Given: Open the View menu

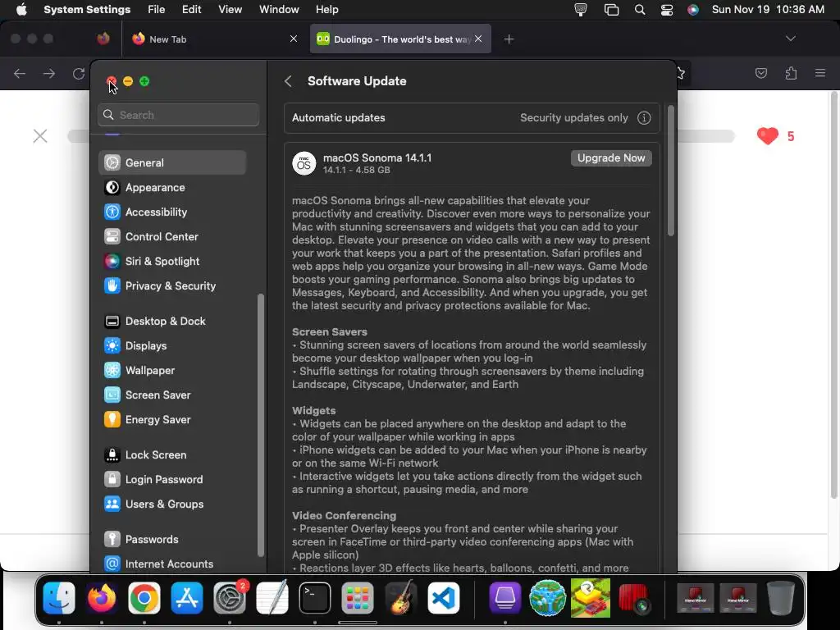Looking at the screenshot, I should pyautogui.click(x=231, y=10).
